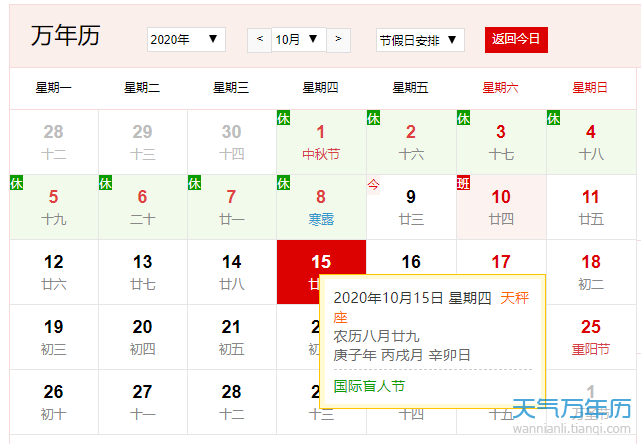Select October 8 寒露 date cell
Screen dimensions: 641x444
(321, 207)
